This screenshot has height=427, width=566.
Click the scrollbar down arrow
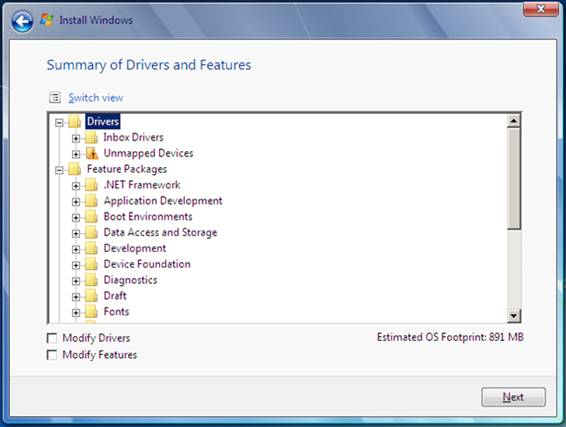coord(513,315)
